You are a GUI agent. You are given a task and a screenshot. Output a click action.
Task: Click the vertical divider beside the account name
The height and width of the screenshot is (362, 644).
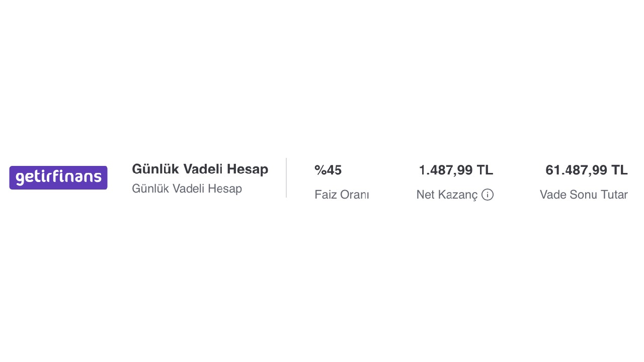tap(286, 177)
